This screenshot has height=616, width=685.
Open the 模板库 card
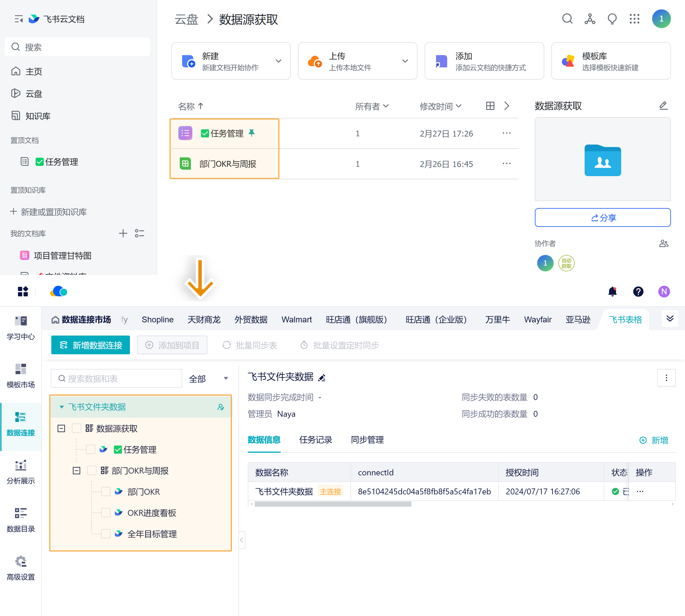coord(611,61)
